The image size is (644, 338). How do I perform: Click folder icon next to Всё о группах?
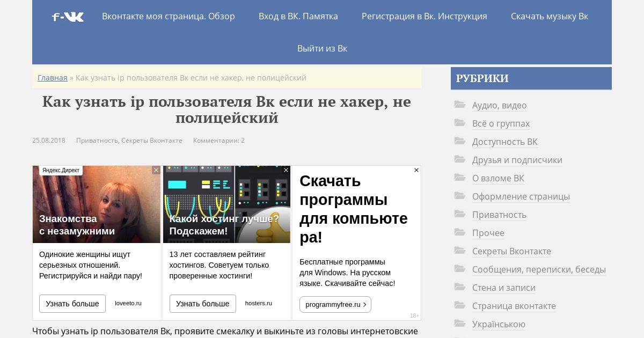[x=460, y=123]
